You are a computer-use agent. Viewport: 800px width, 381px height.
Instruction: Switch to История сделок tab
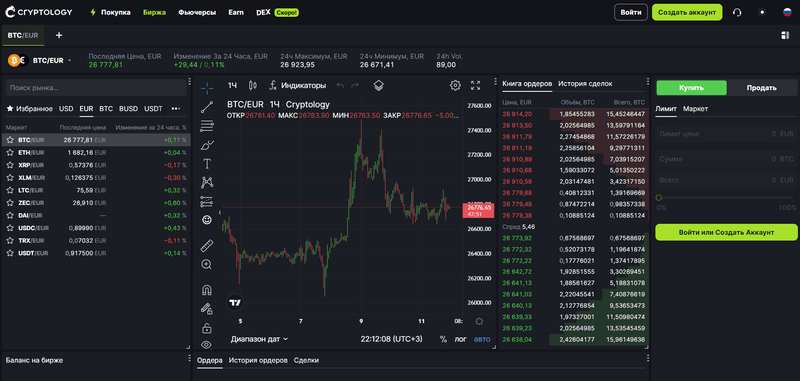pos(585,84)
